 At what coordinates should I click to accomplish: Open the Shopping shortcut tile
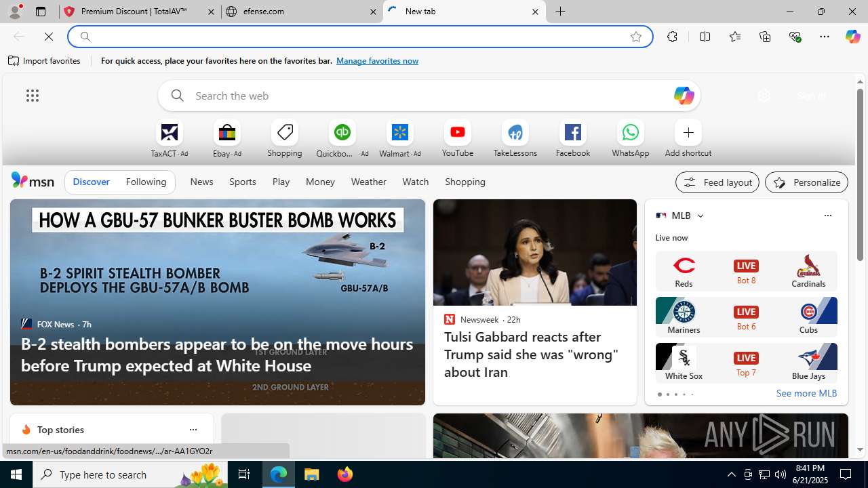(x=285, y=139)
